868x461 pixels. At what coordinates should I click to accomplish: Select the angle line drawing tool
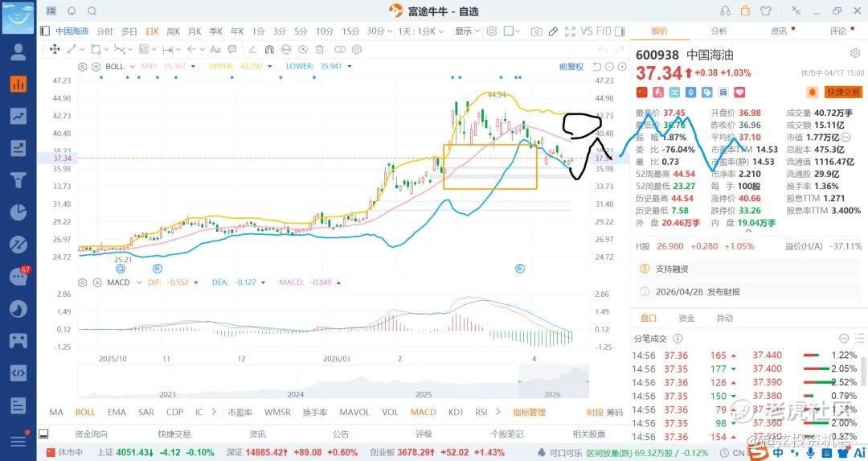coord(252,49)
